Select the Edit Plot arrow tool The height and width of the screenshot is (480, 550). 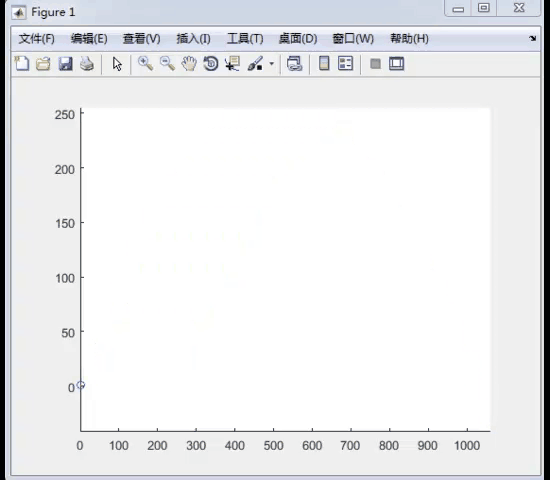[x=117, y=64]
